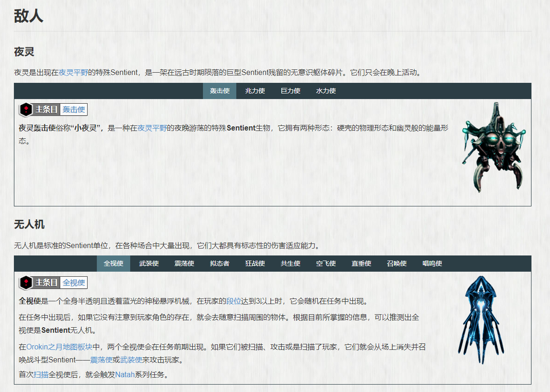Click the 夜灵 section heading

pos(24,52)
